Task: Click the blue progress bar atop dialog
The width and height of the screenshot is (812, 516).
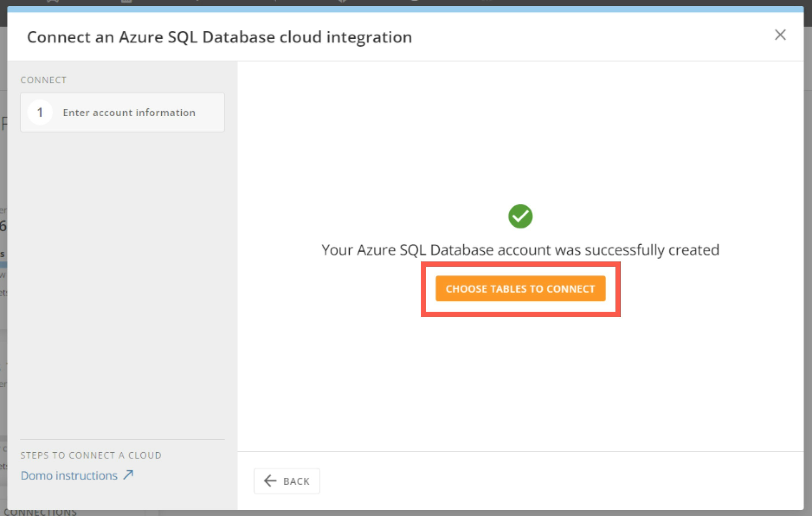Action: [405, 9]
